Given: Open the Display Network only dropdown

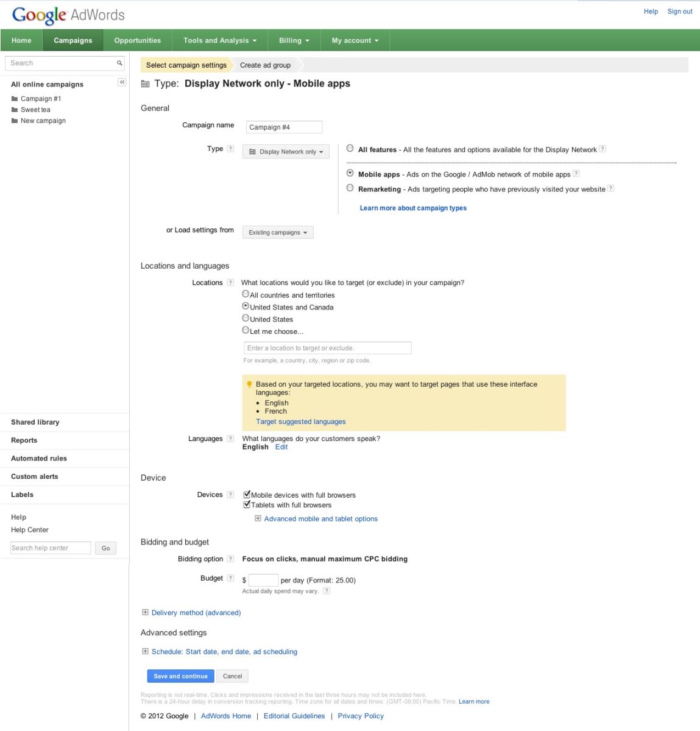Looking at the screenshot, I should 285,151.
